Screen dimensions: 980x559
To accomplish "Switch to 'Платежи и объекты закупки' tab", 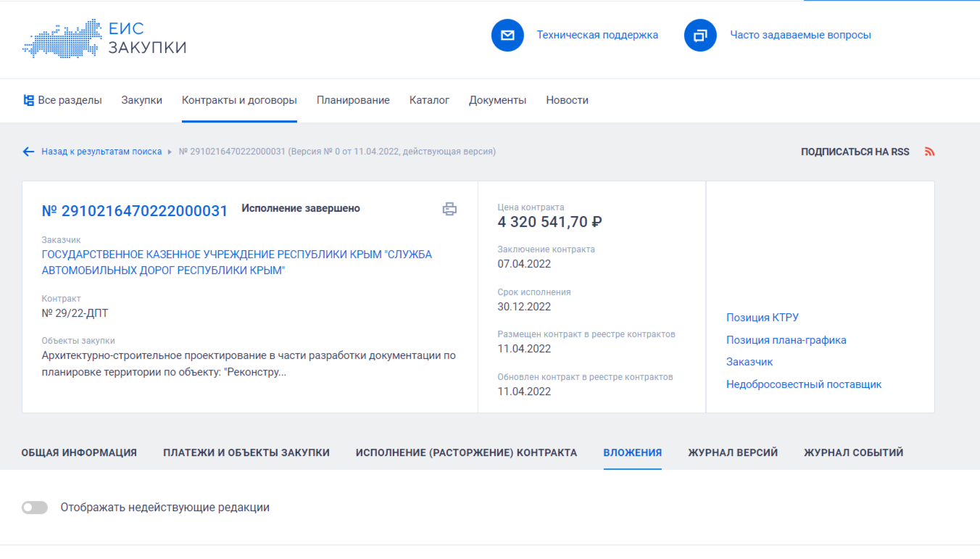I will pos(246,452).
